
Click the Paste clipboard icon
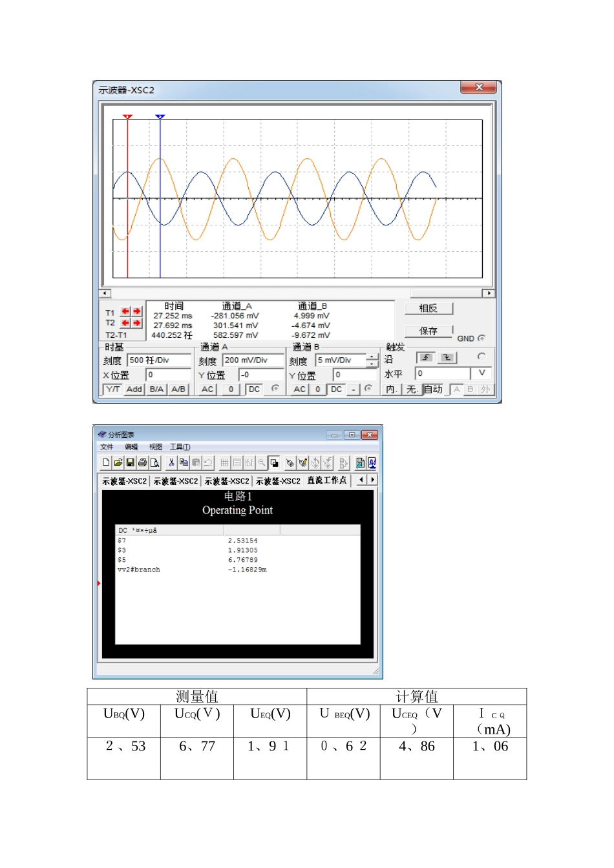click(x=196, y=462)
